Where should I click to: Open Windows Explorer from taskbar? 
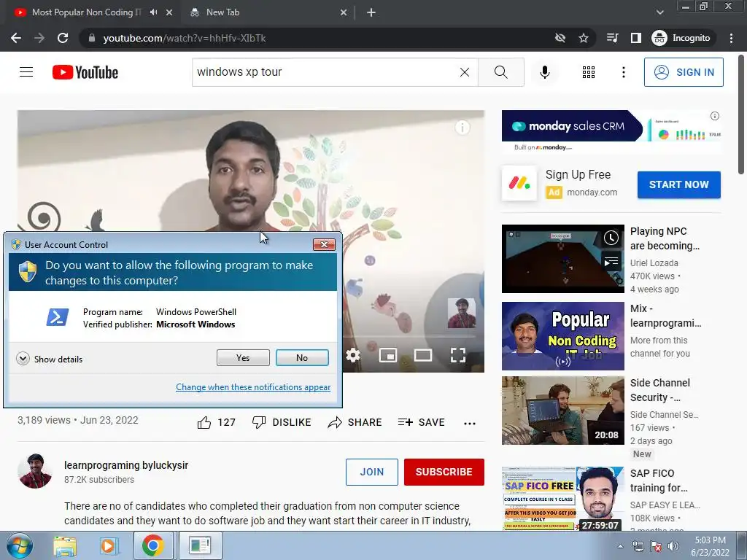65,546
